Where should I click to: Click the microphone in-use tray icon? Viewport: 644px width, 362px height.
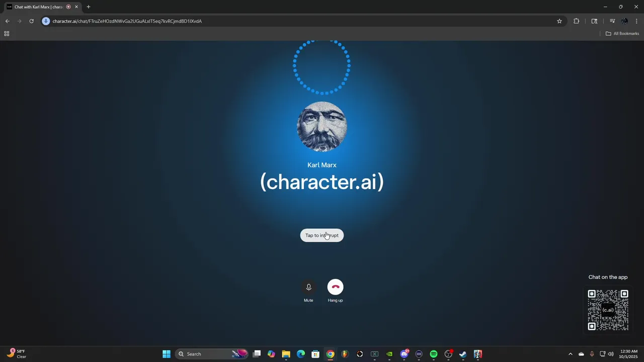[x=592, y=354]
